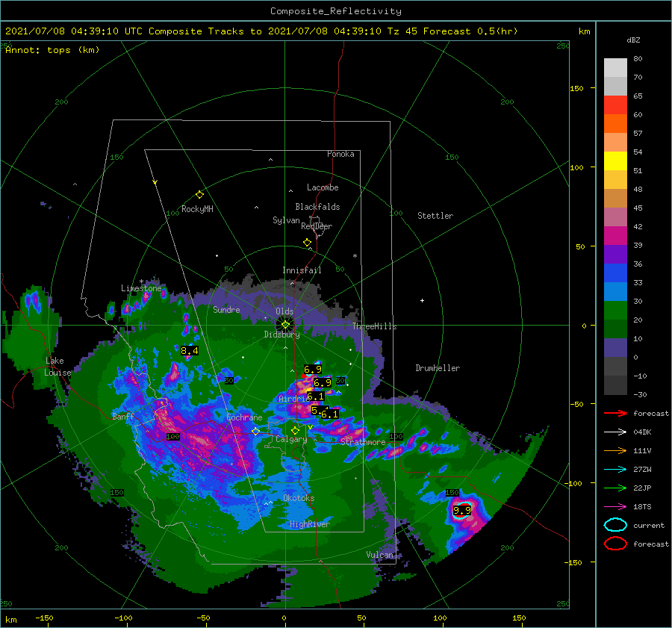Click the RockyMH label
Viewport: 672px width, 628px height.
(197, 209)
